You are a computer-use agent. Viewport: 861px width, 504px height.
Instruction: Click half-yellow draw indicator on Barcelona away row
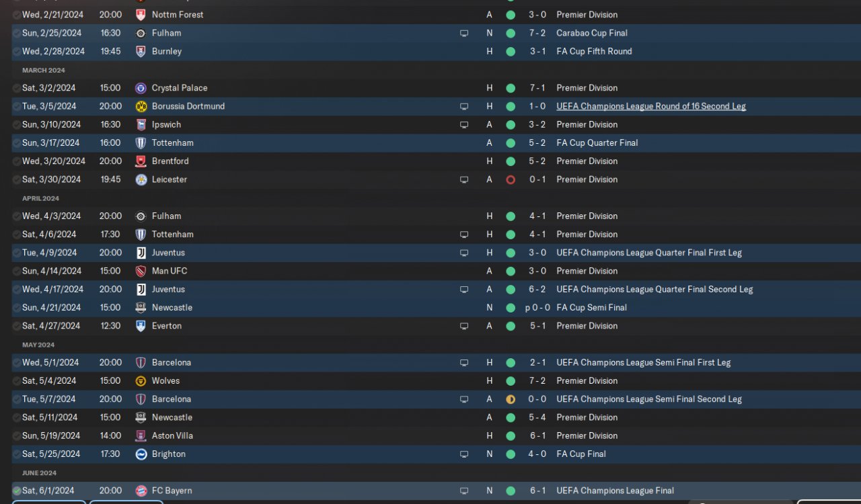(511, 399)
